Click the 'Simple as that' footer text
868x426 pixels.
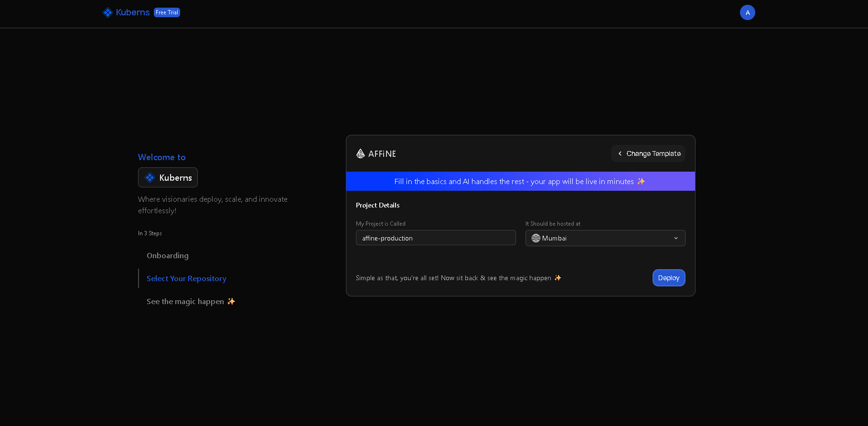click(x=453, y=278)
